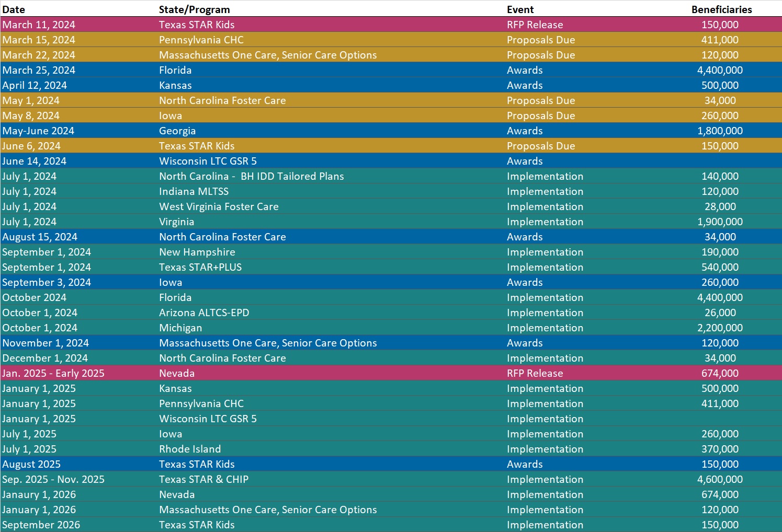The height and width of the screenshot is (532, 782).
Task: Select the Arizona ALTCS-EPD cell
Action: click(204, 313)
